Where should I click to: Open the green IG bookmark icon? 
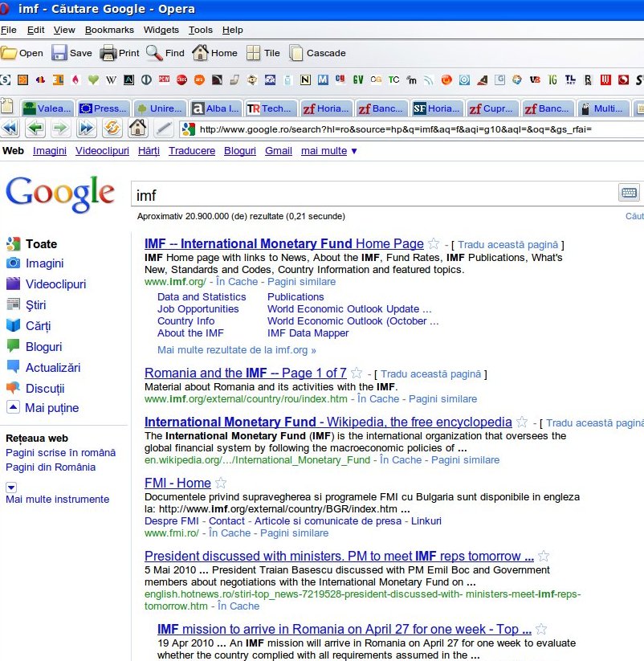(x=552, y=80)
